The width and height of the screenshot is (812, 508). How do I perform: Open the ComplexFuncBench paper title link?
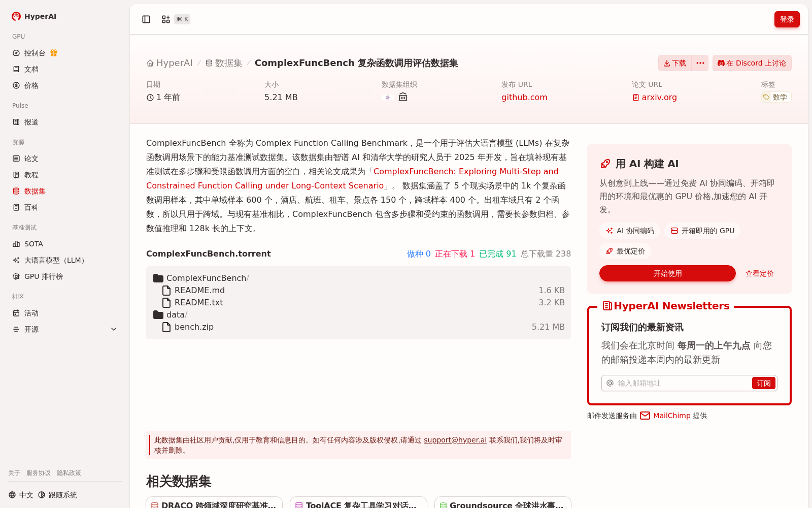click(352, 178)
